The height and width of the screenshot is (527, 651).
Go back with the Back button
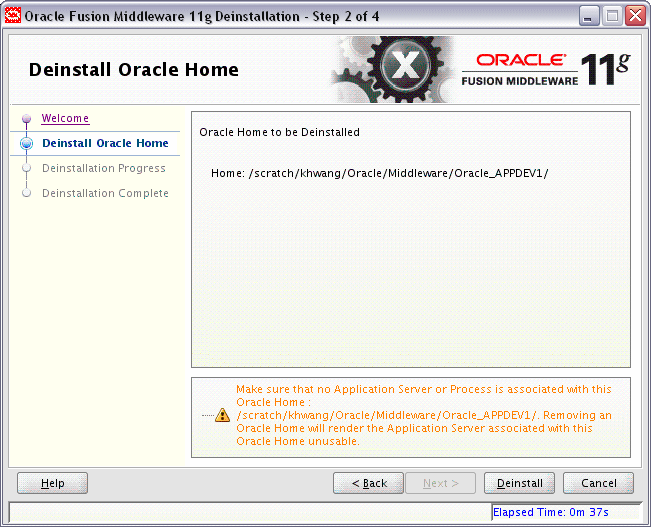(368, 483)
